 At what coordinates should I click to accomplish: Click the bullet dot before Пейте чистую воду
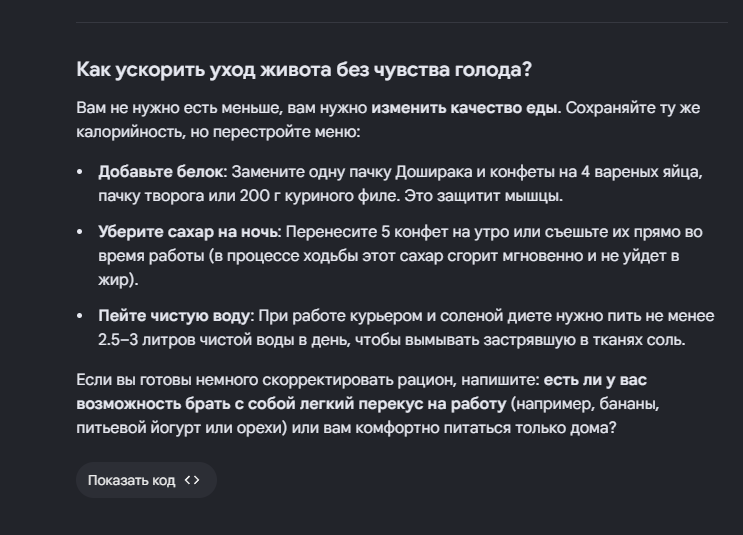point(80,316)
